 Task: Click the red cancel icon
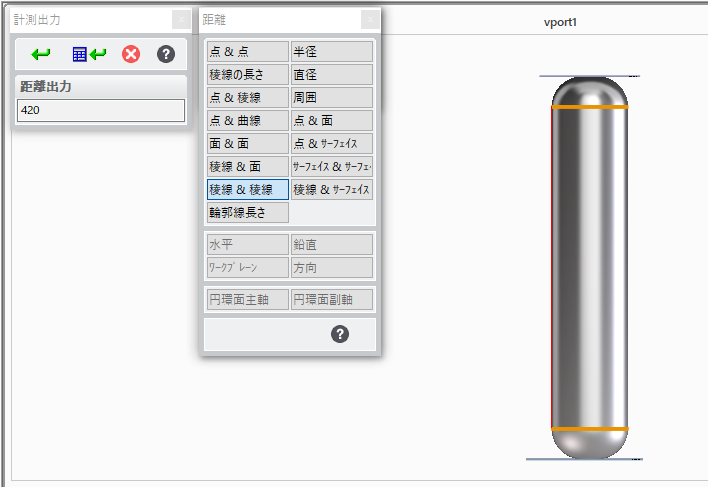coord(131,54)
